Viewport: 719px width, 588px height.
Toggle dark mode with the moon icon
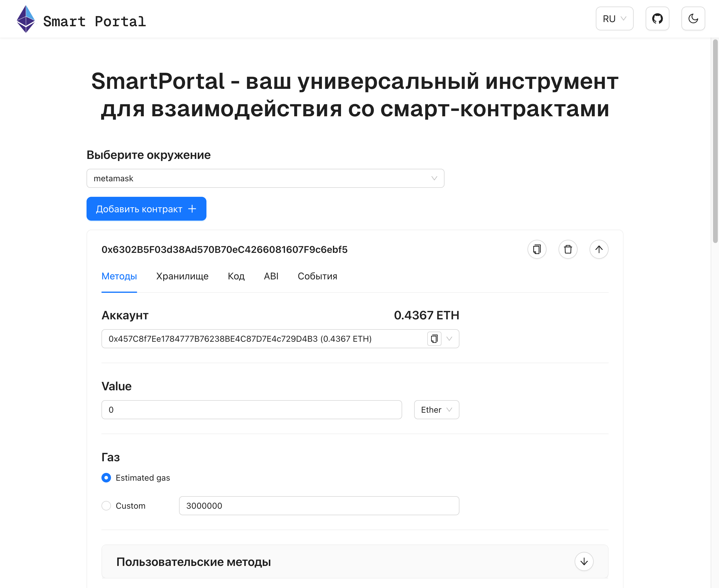click(x=693, y=18)
